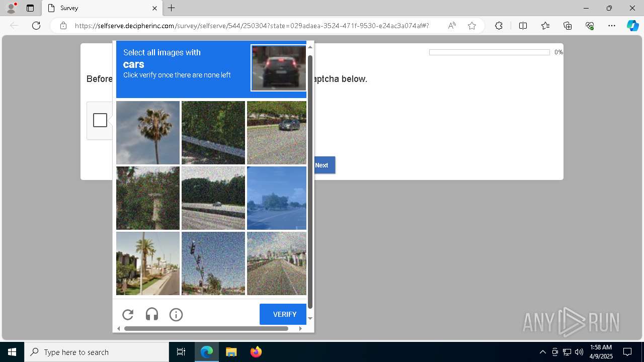This screenshot has height=362, width=644.
Task: Select the palm tree against sky tile
Action: click(148, 133)
